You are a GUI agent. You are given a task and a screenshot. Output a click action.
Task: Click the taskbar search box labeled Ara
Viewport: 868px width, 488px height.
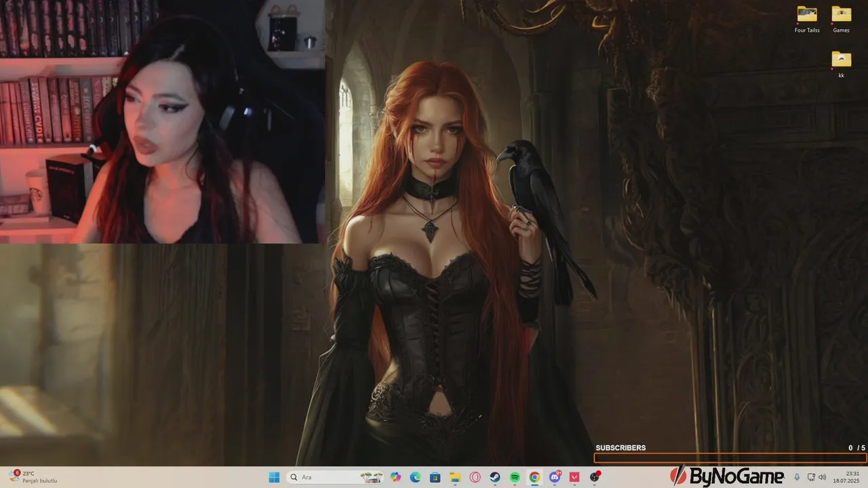pos(334,477)
